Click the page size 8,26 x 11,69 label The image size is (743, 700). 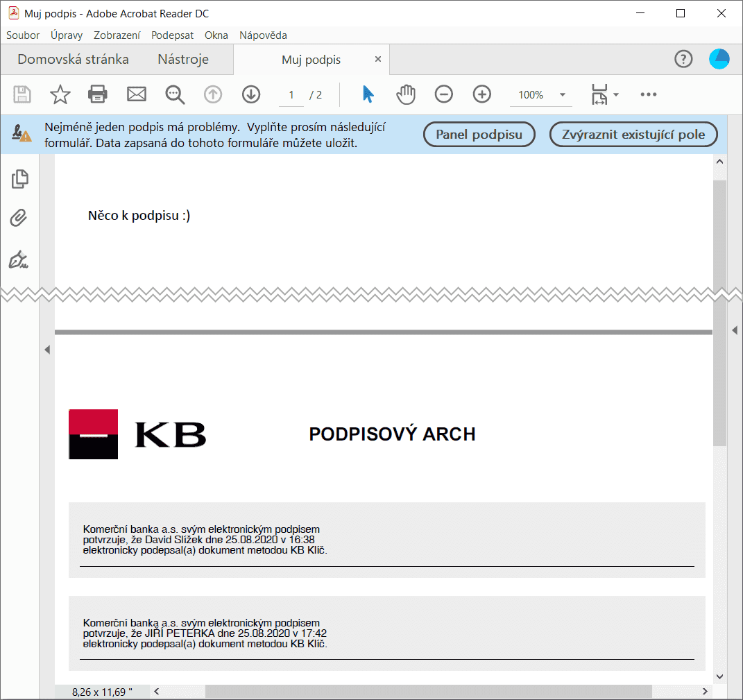(x=102, y=692)
